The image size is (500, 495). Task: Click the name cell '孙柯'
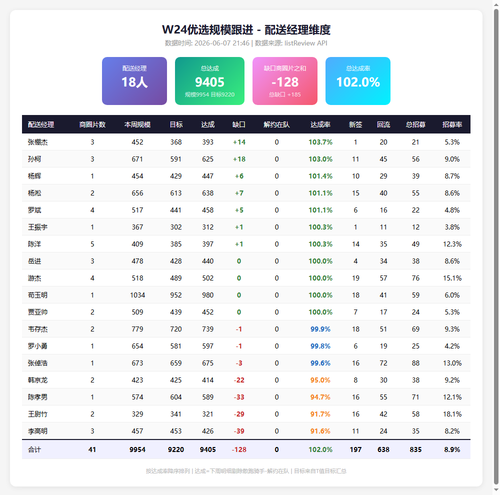[34, 159]
